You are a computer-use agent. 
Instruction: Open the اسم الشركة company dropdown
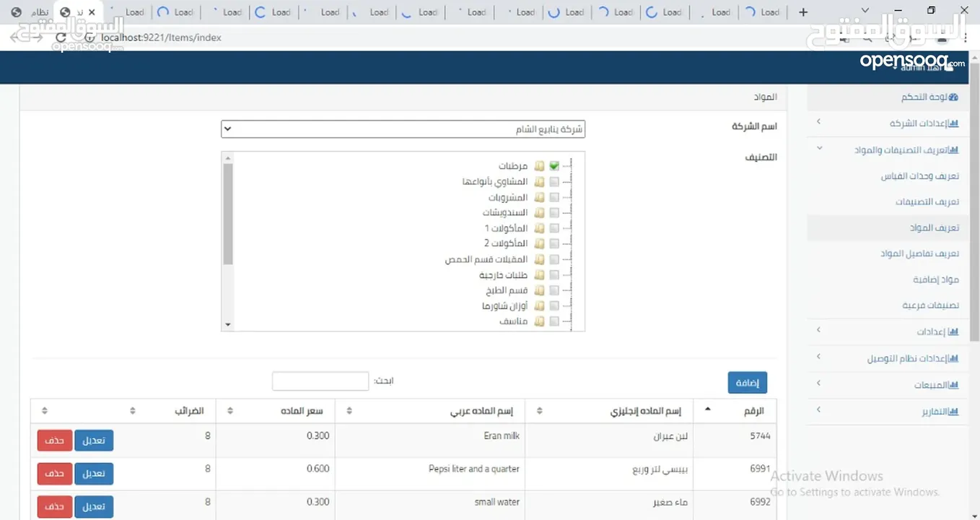click(403, 129)
